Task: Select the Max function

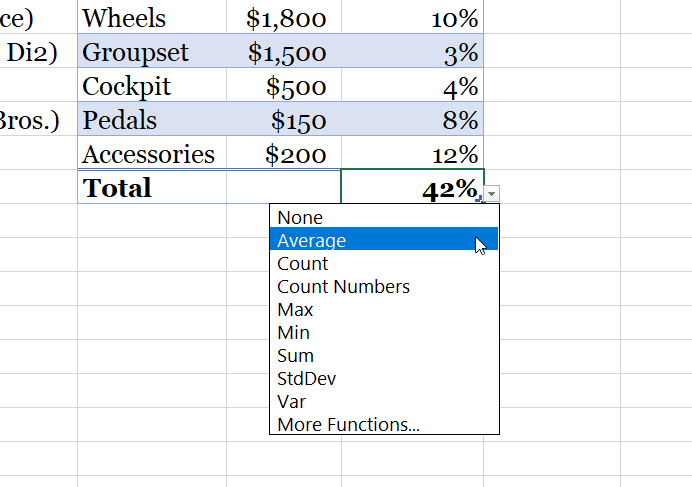Action: [x=384, y=310]
